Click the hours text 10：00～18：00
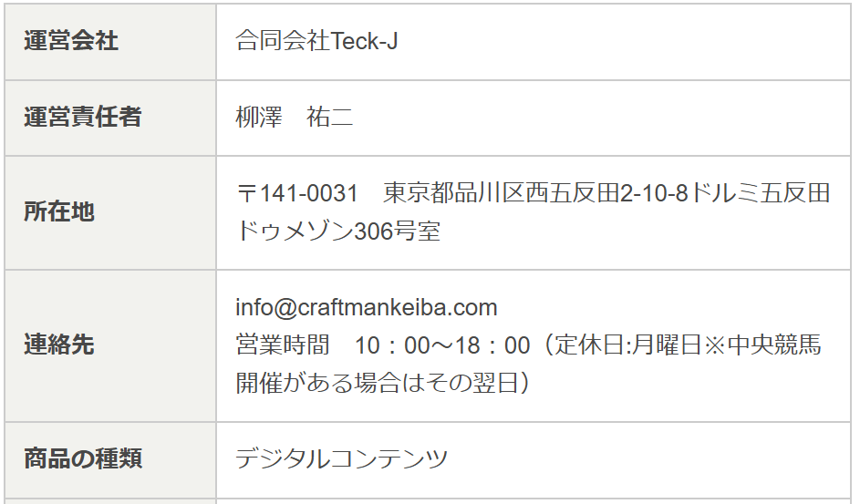The height and width of the screenshot is (504, 860). 442,345
